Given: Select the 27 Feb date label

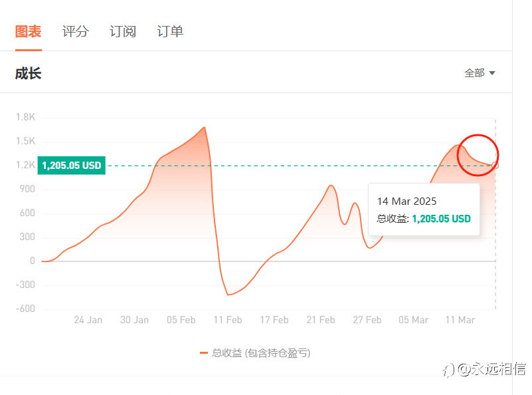Looking at the screenshot, I should point(367,320).
